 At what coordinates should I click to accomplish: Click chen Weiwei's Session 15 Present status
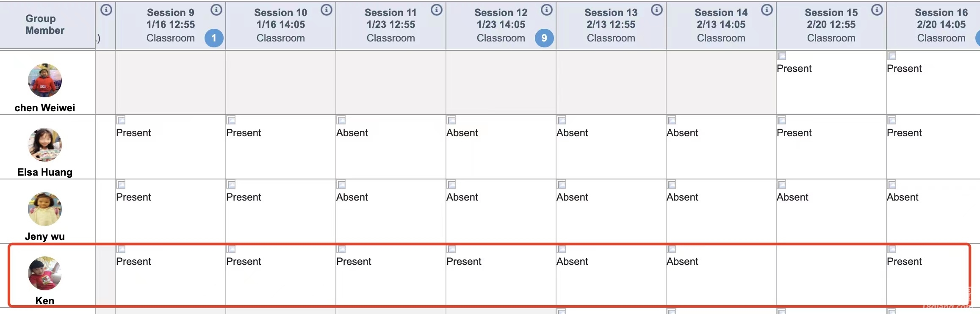click(x=794, y=69)
